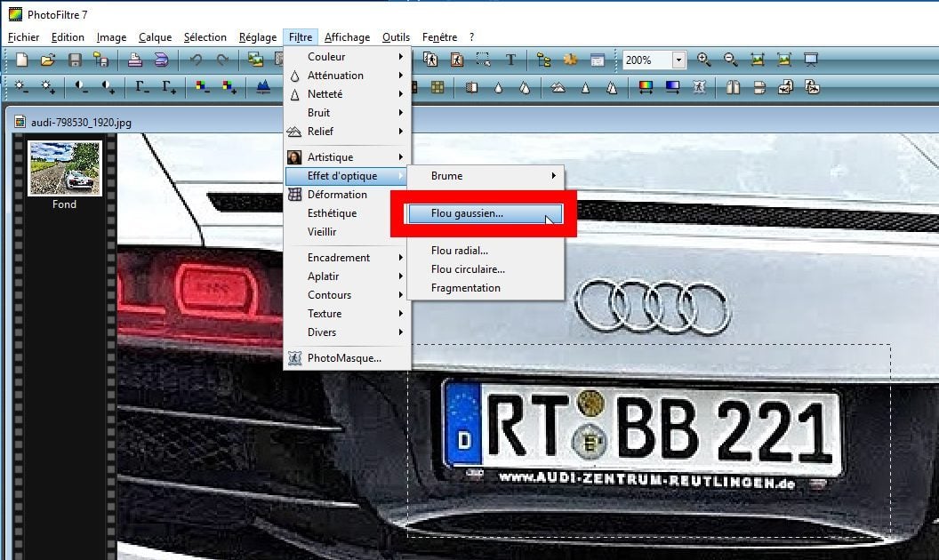
Task: Flip image vertically icon
Action: click(x=759, y=87)
